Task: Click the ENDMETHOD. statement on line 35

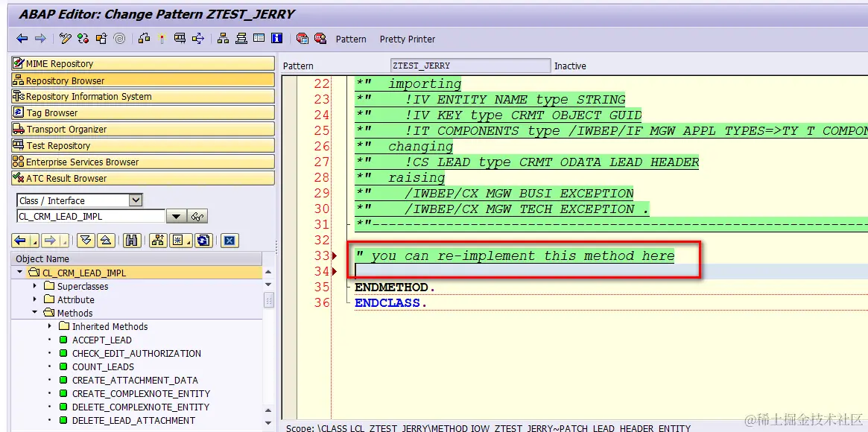Action: click(x=395, y=287)
